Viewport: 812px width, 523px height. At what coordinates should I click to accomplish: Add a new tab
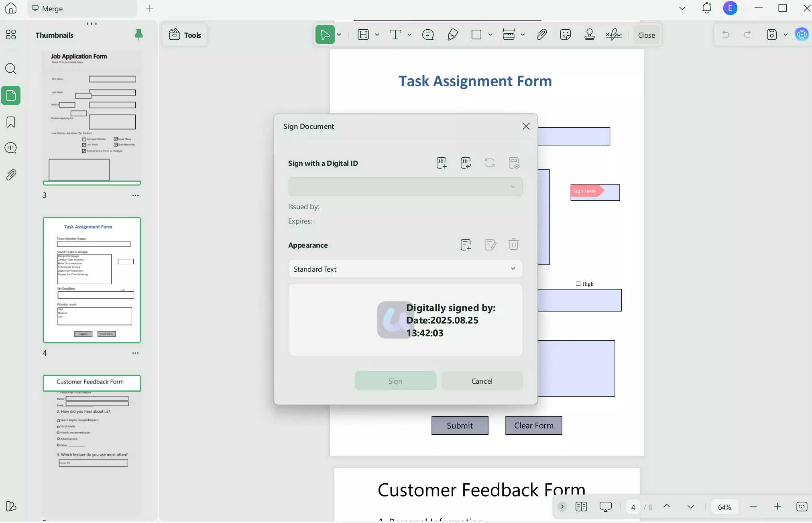[150, 8]
